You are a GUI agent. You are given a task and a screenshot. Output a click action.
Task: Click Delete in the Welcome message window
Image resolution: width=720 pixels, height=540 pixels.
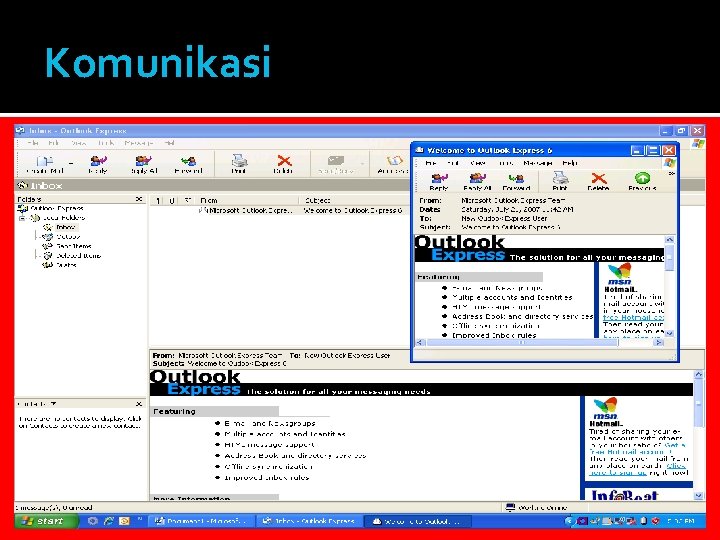coord(598,182)
